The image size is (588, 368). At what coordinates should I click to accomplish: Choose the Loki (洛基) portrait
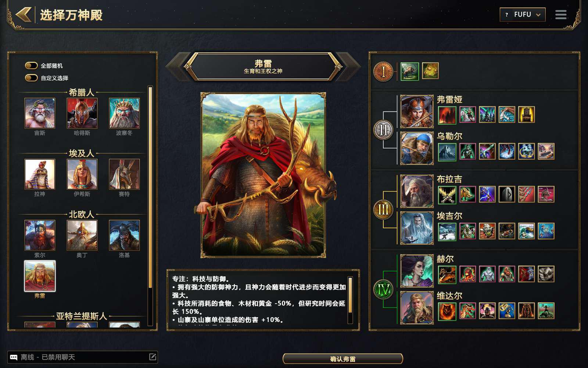[124, 235]
